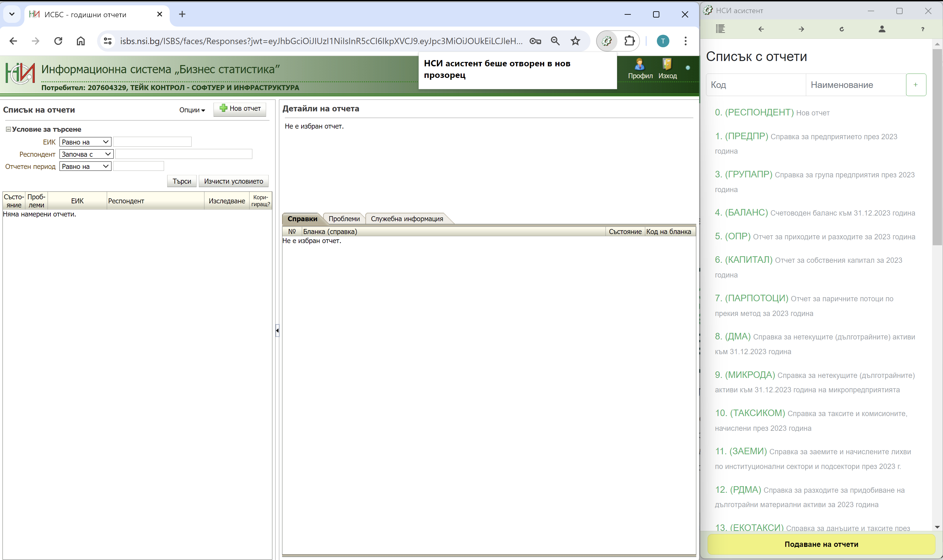Go back in НСИ асистент window
The width and height of the screenshot is (943, 560).
click(761, 29)
